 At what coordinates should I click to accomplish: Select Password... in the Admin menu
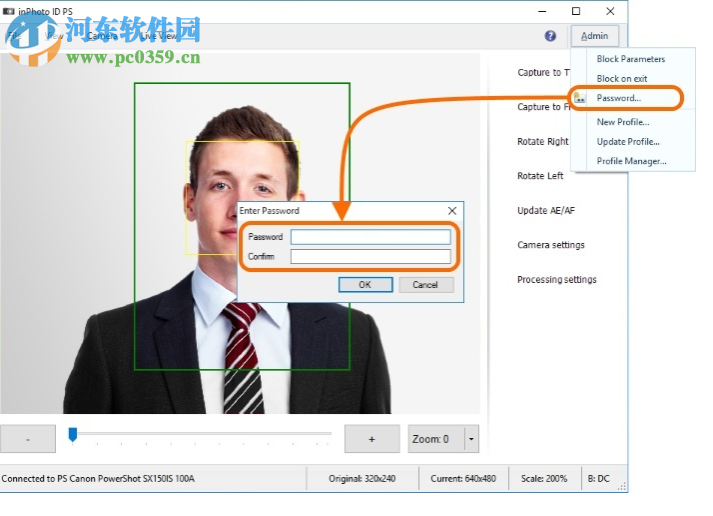pyautogui.click(x=618, y=98)
